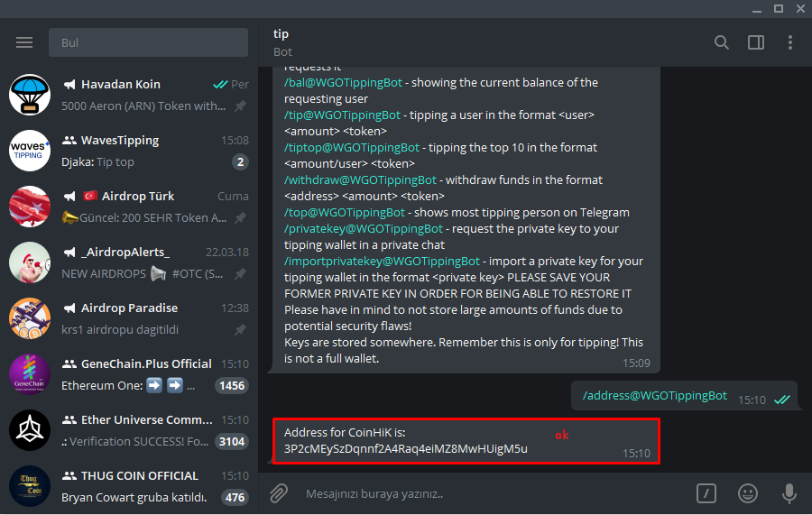Image resolution: width=812 pixels, height=515 pixels.
Task: Open THUG COIN OFFICIAL group
Action: click(129, 486)
